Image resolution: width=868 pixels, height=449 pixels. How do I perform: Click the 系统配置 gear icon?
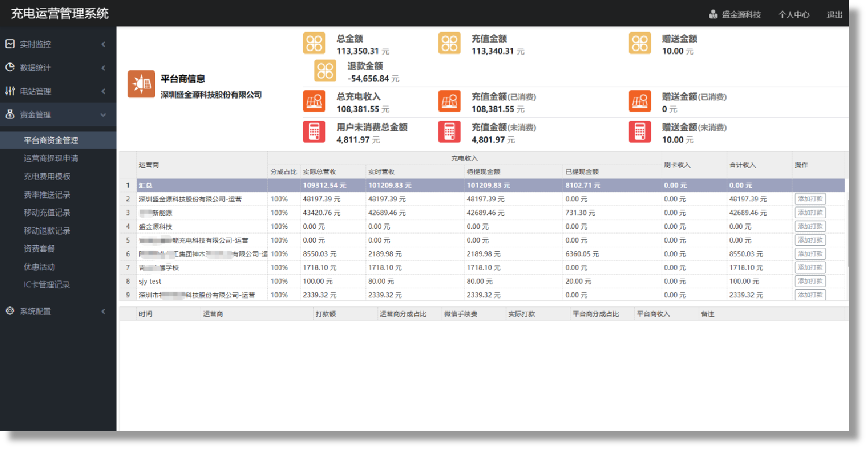pyautogui.click(x=10, y=311)
